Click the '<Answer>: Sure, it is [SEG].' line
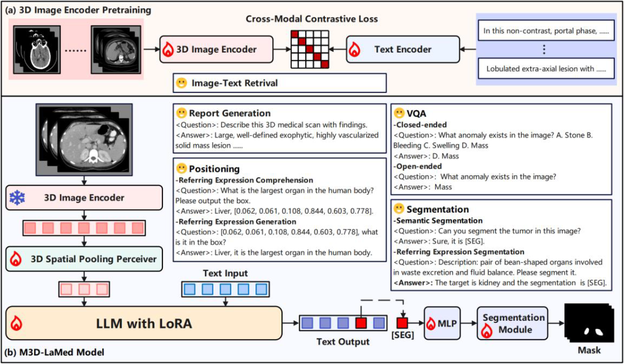The image size is (624, 364). [439, 241]
